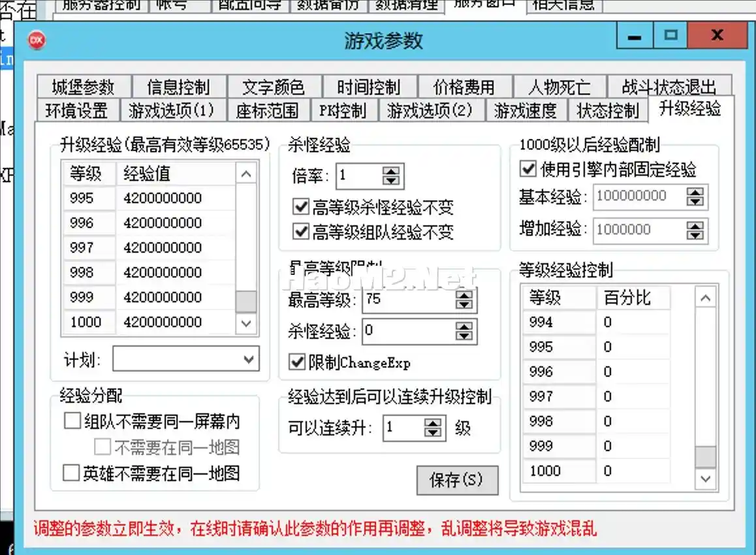Viewport: 756px width, 555px height.
Task: Click the 等级经验控制 list scrollbar thumb
Action: [x=705, y=457]
